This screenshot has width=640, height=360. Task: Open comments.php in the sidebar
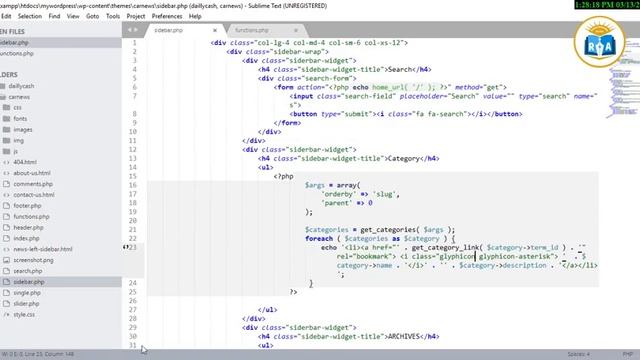[33, 184]
